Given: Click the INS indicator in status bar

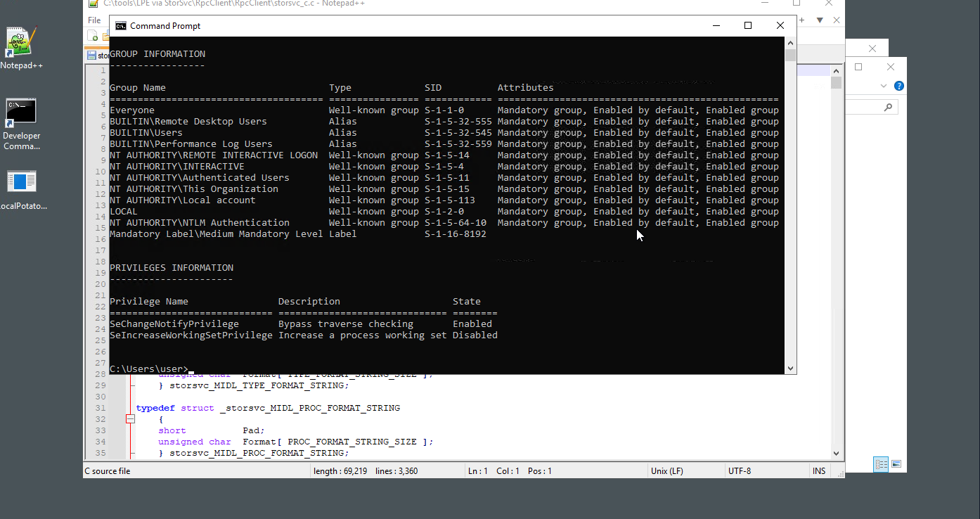Looking at the screenshot, I should pyautogui.click(x=819, y=471).
